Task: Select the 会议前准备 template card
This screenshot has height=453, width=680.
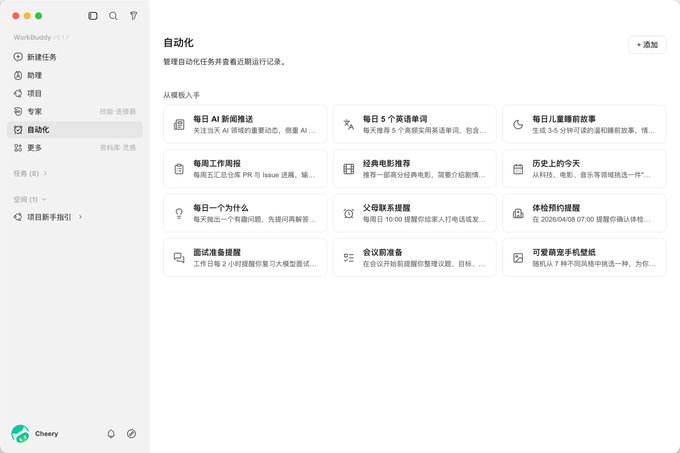Action: (415, 257)
